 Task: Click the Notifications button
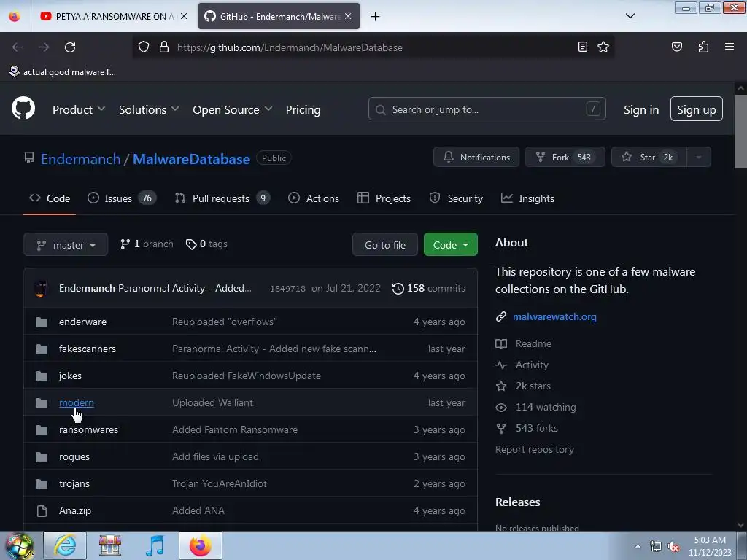click(x=476, y=157)
